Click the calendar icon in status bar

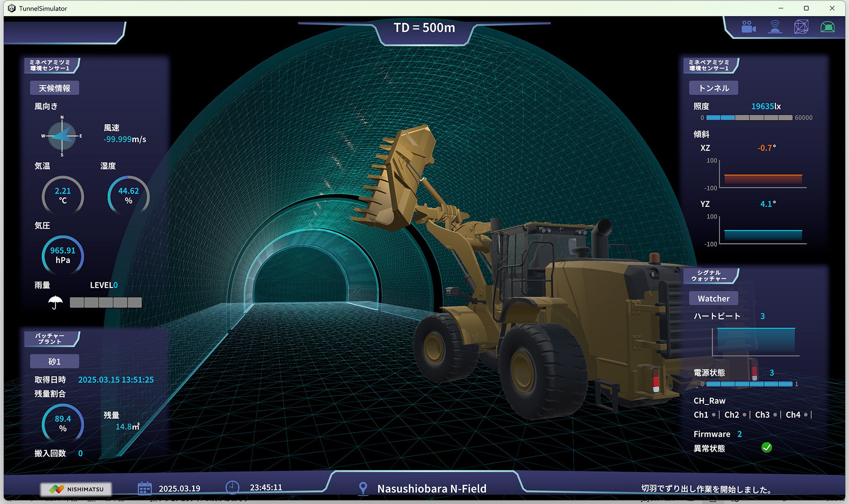pyautogui.click(x=145, y=488)
